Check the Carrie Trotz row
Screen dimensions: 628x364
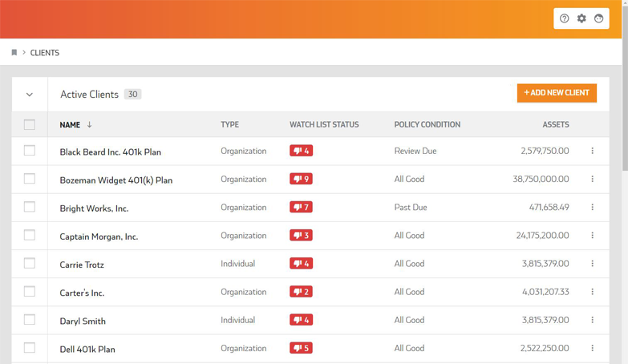click(30, 263)
